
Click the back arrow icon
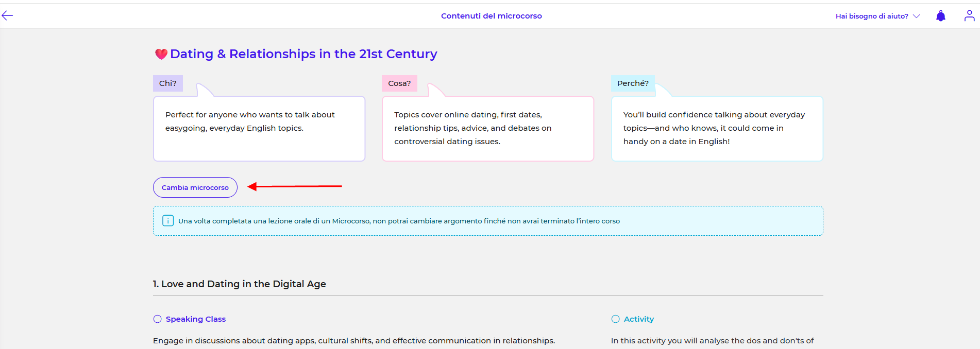click(x=7, y=15)
